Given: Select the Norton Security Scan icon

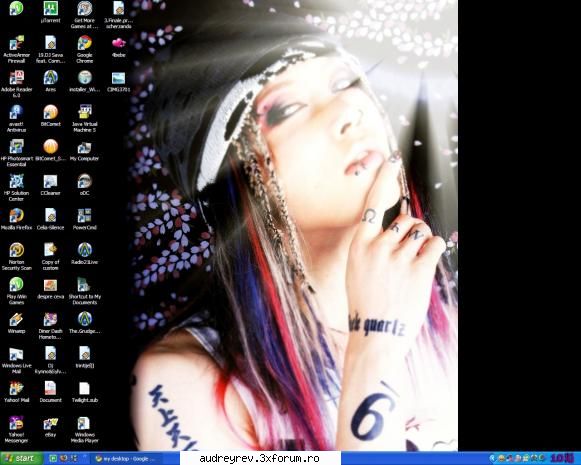Looking at the screenshot, I should click(x=16, y=257).
